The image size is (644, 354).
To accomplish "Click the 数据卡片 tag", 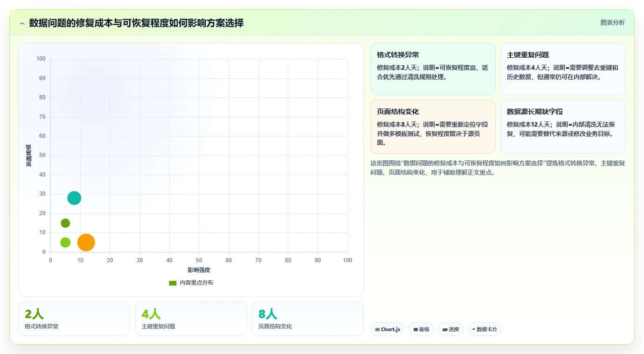I will click(485, 329).
